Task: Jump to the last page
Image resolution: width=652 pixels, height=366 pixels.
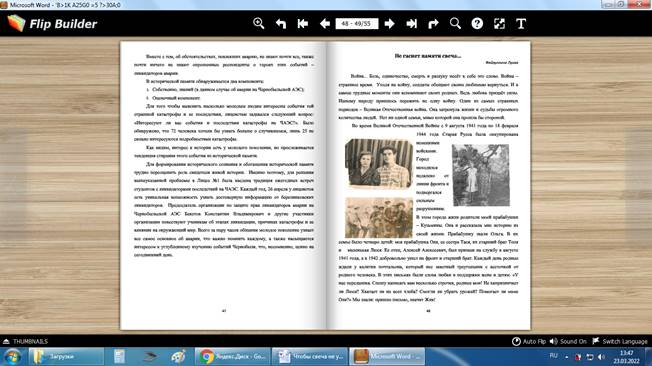Action: 411,24
